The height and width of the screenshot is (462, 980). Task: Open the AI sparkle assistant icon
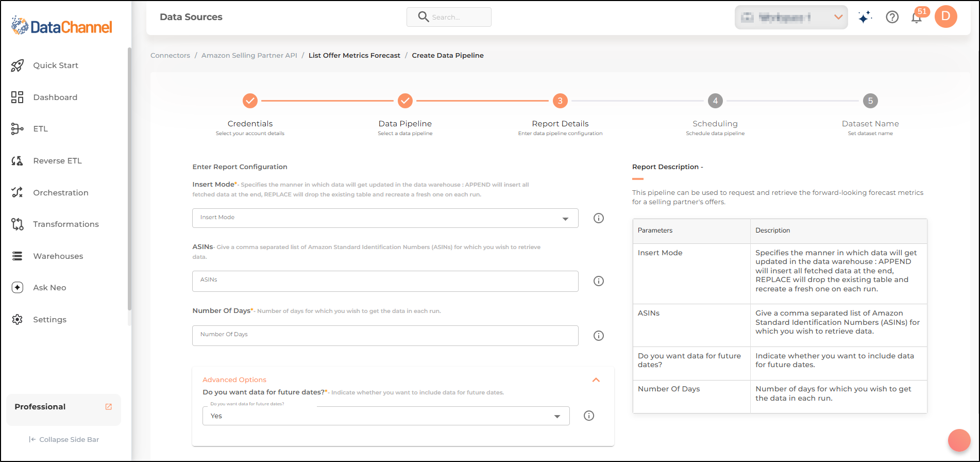(865, 17)
